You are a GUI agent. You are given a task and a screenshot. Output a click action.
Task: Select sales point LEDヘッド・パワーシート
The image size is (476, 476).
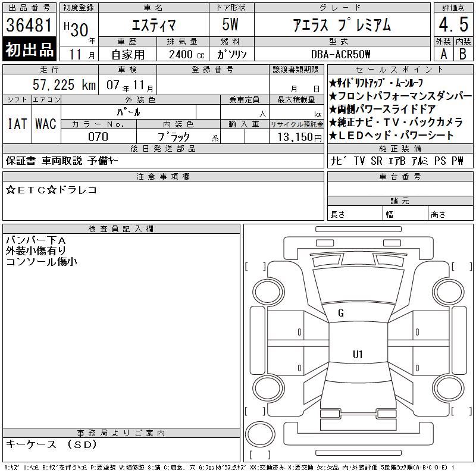pos(392,135)
